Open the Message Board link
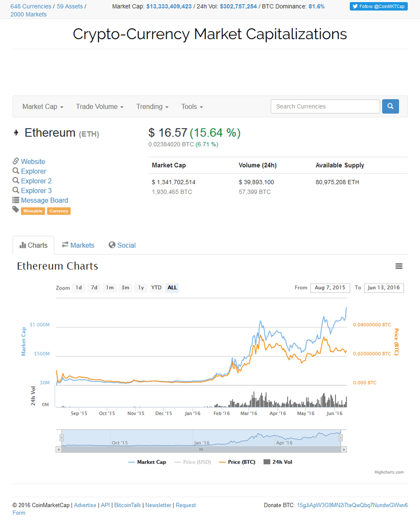The height and width of the screenshot is (521, 420). [45, 200]
